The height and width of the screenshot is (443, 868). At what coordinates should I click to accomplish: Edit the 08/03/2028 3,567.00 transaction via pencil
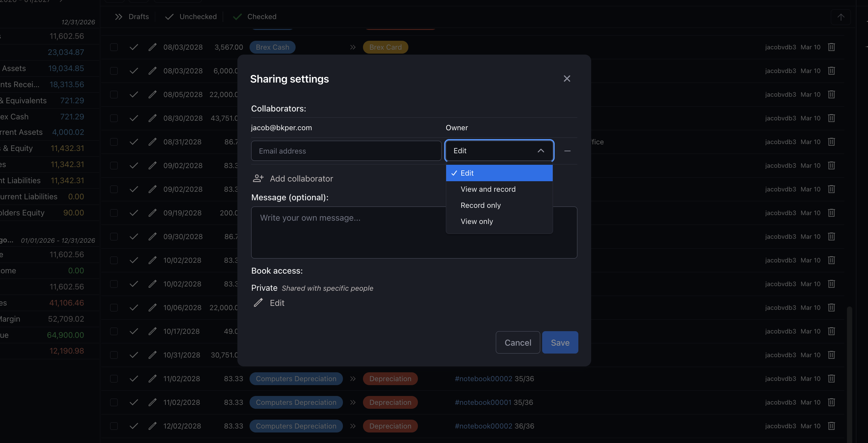(x=152, y=47)
